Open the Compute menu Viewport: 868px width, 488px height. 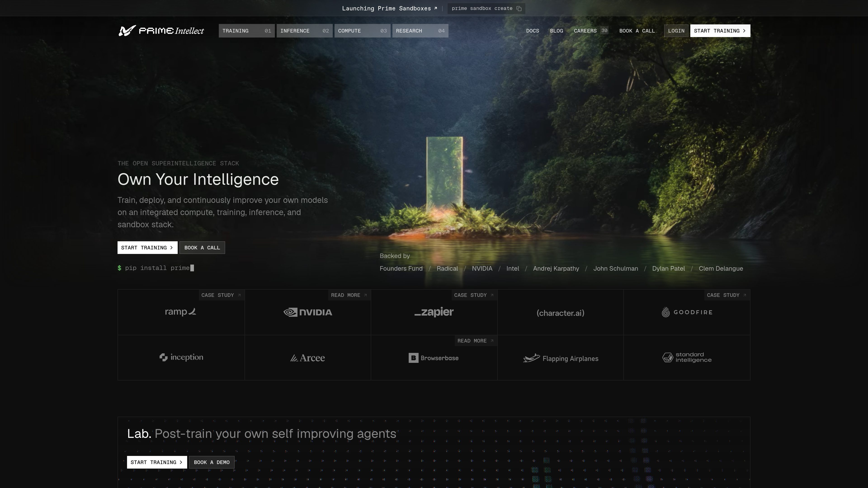point(363,31)
